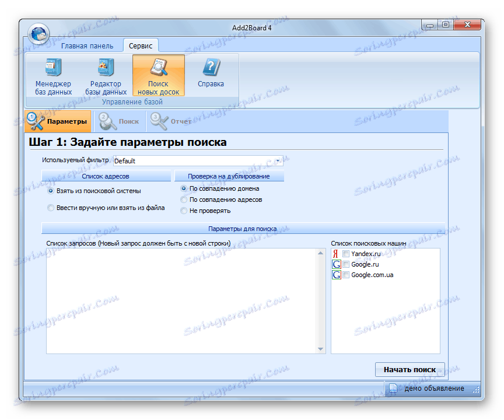Click the Google.com.ua label text
This screenshot has width=504, height=420.
tap(372, 275)
